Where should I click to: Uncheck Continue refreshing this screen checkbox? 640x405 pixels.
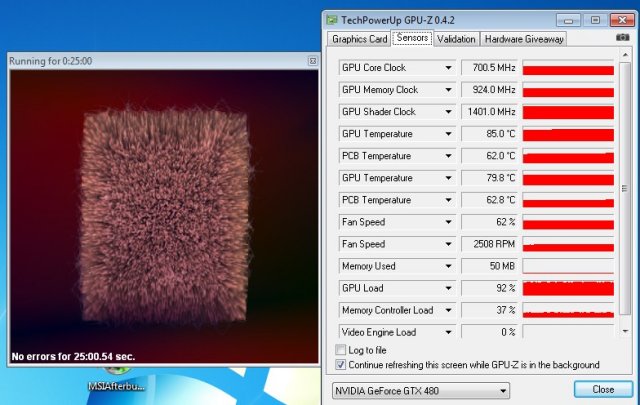click(340, 365)
